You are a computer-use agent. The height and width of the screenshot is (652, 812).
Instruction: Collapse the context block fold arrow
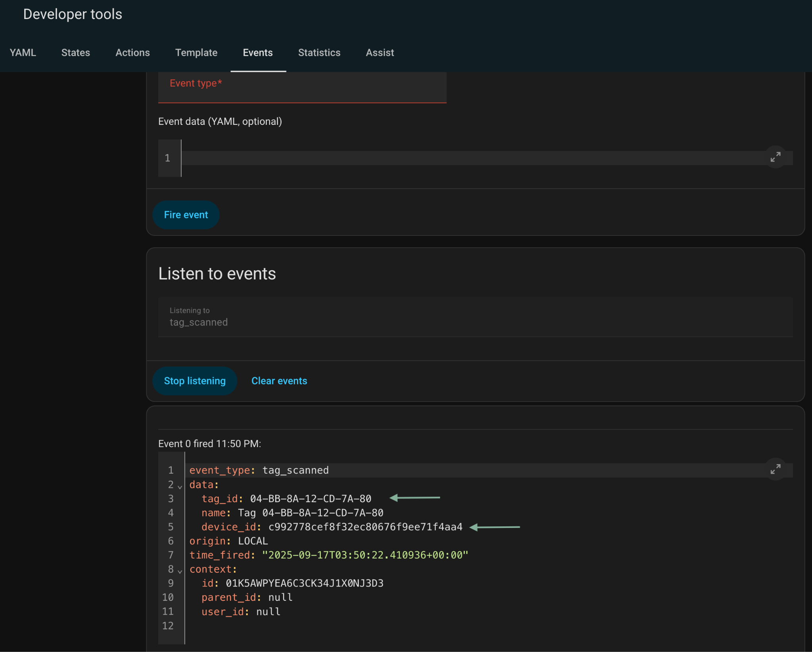(180, 571)
